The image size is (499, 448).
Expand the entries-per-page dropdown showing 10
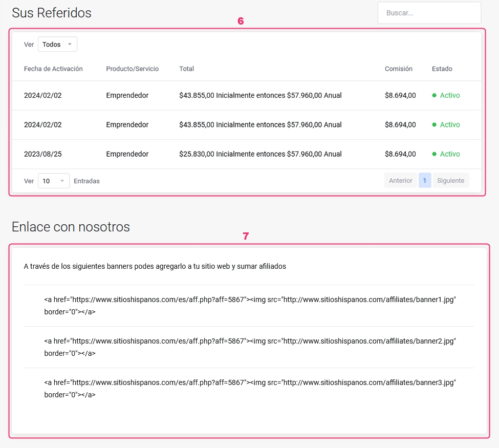tap(53, 181)
